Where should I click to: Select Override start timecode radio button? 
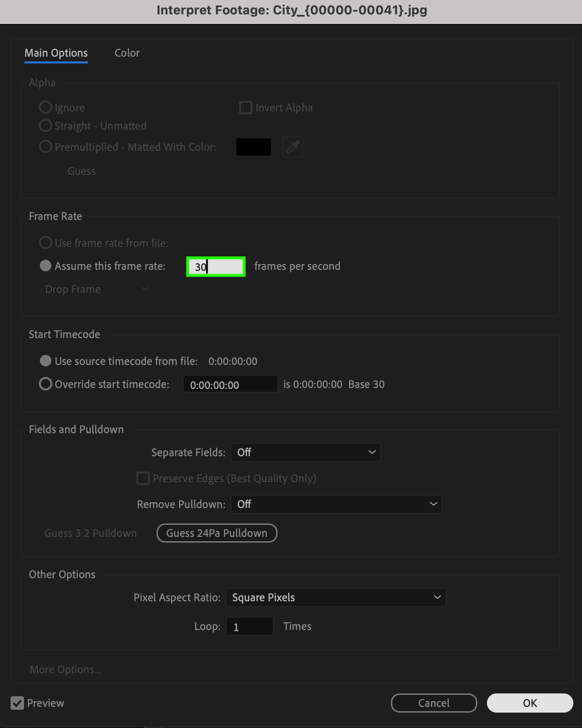(46, 384)
